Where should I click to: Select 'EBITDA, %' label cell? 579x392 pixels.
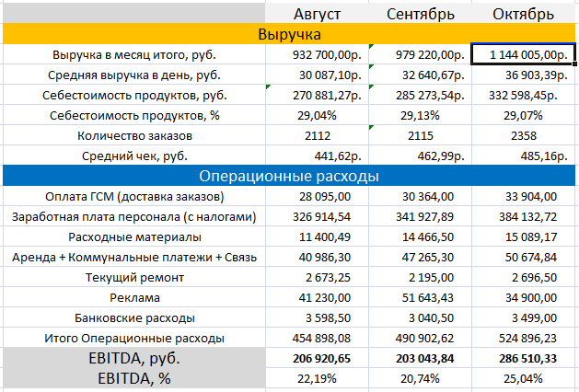tap(134, 378)
